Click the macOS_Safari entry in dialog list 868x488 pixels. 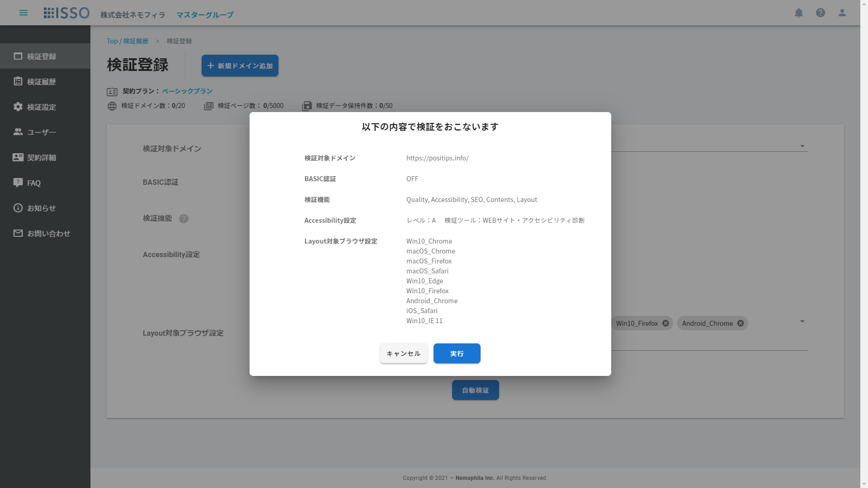(427, 271)
